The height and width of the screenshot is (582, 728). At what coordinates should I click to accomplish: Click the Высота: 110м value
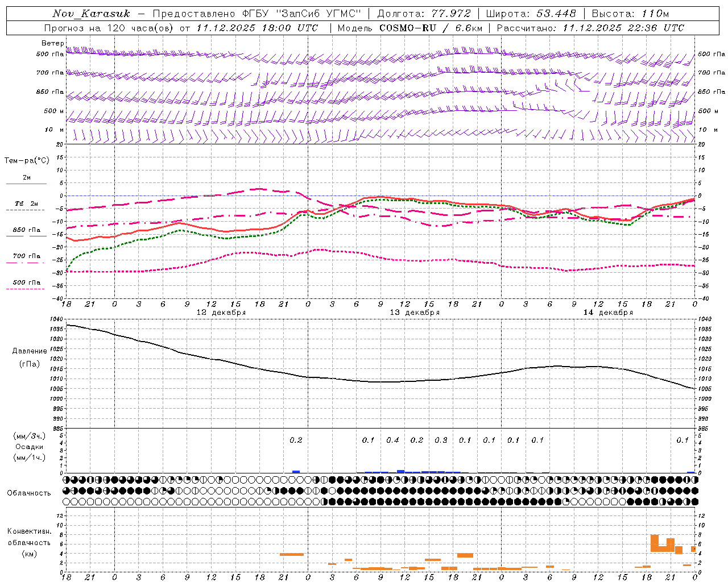point(630,14)
